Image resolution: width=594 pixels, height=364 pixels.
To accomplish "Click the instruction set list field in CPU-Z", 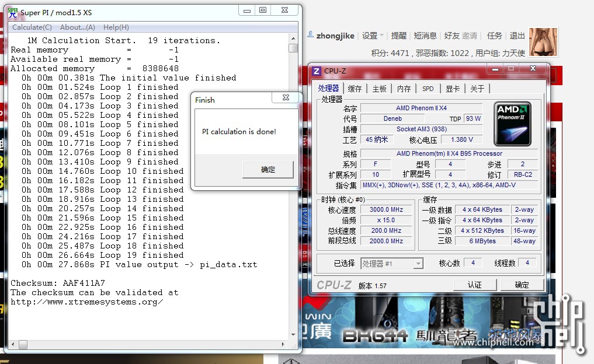I will 449,185.
